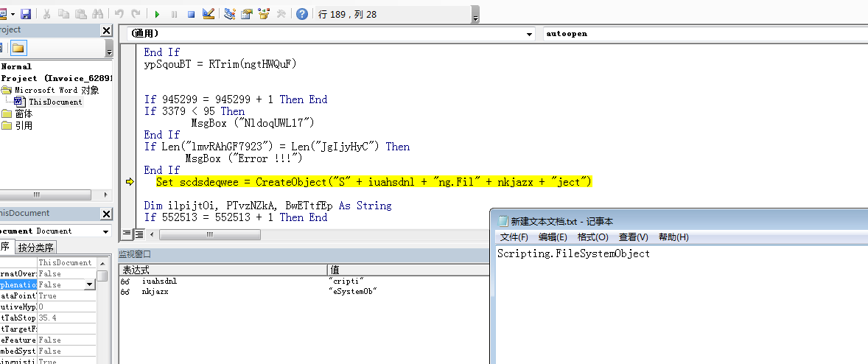The width and height of the screenshot is (868, 364).
Task: Click the "eSystemOb" watch value
Action: pos(353,291)
